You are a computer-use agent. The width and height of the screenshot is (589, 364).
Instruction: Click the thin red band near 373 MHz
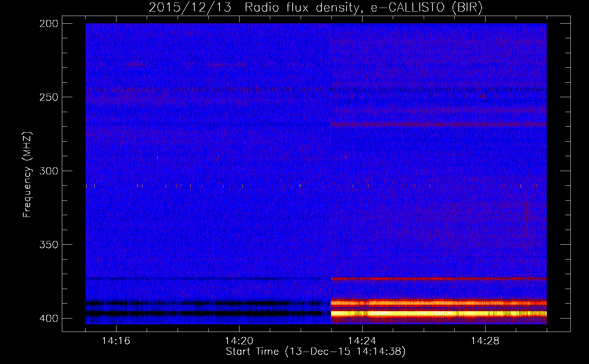(x=439, y=278)
